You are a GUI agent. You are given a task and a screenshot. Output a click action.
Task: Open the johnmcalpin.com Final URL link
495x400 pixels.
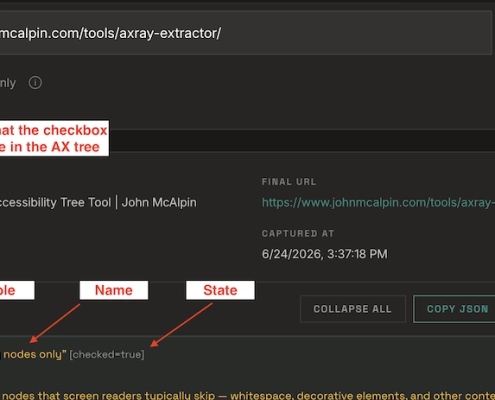(x=378, y=202)
